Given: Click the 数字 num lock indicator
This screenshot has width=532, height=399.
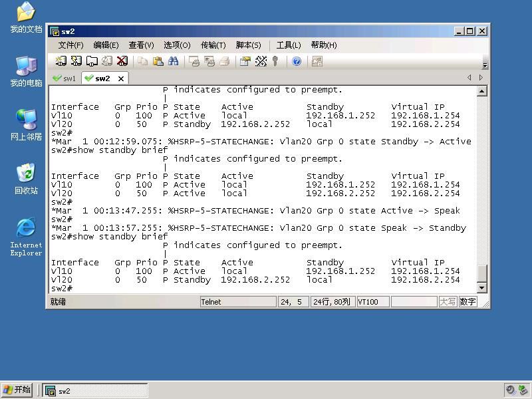Looking at the screenshot, I should coord(467,302).
